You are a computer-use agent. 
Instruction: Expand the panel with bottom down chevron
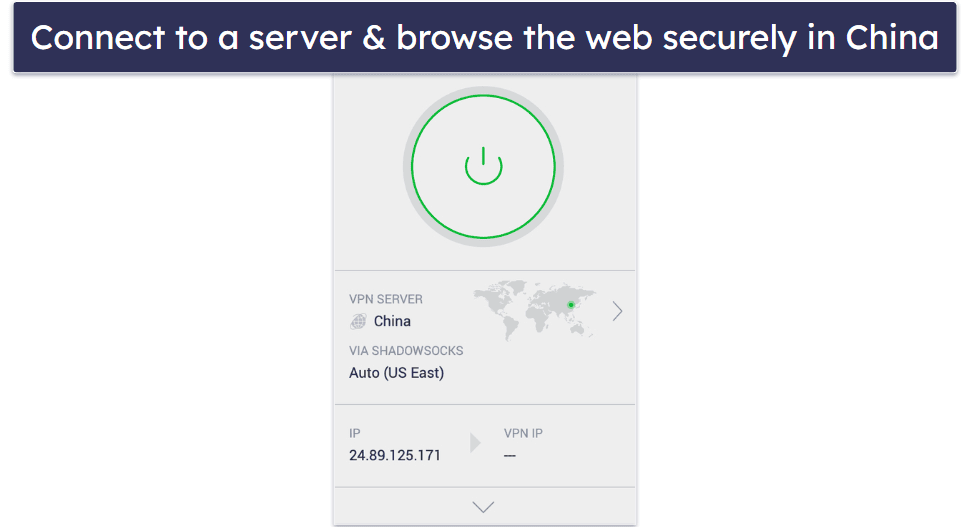(483, 507)
